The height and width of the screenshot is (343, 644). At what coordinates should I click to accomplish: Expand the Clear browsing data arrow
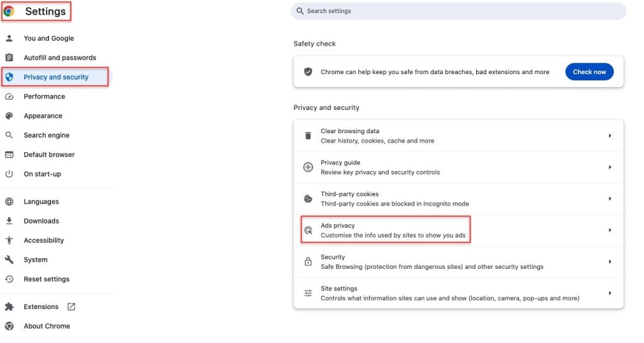[x=609, y=136]
